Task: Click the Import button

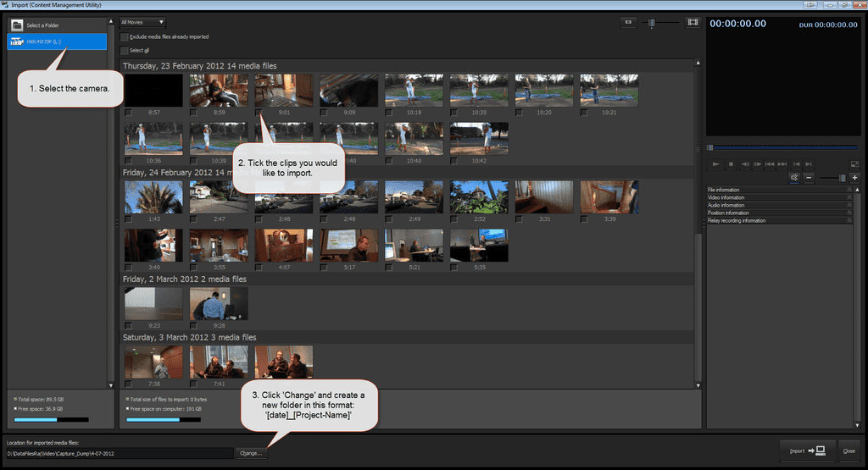Action: pyautogui.click(x=806, y=451)
